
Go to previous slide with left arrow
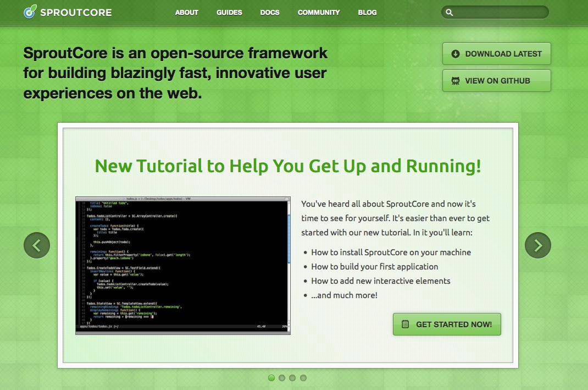37,245
